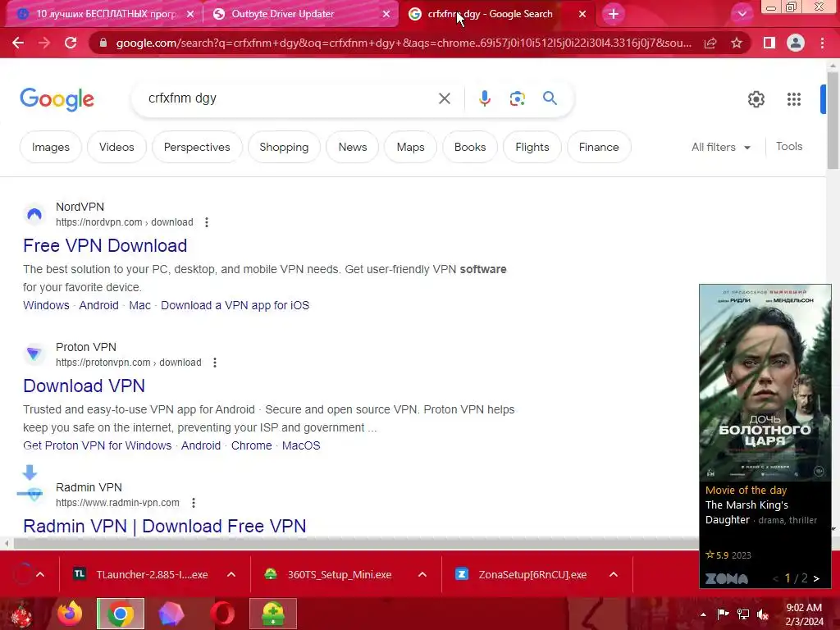Search by image with Google Lens

(x=517, y=98)
